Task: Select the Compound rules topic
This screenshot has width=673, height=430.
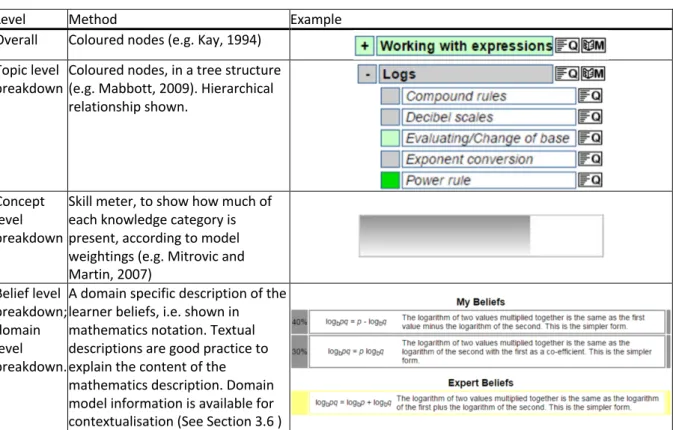Action: pos(489,96)
